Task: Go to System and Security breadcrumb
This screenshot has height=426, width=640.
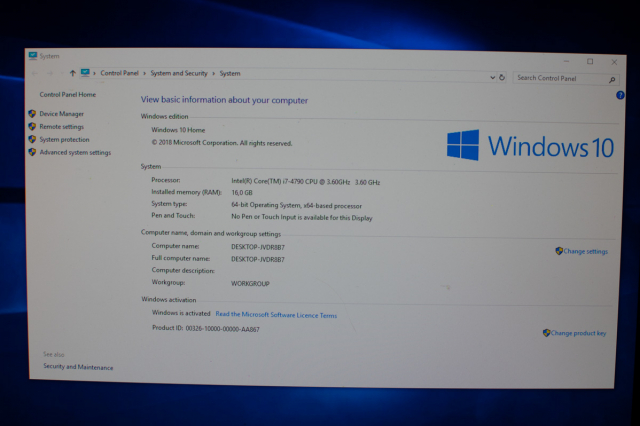Action: coord(180,73)
